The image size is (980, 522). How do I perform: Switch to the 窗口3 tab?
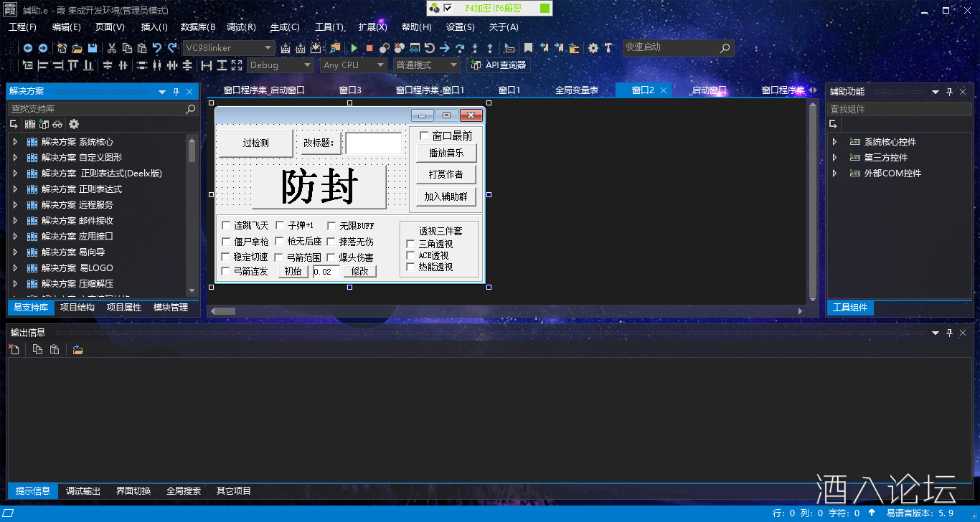tap(350, 90)
